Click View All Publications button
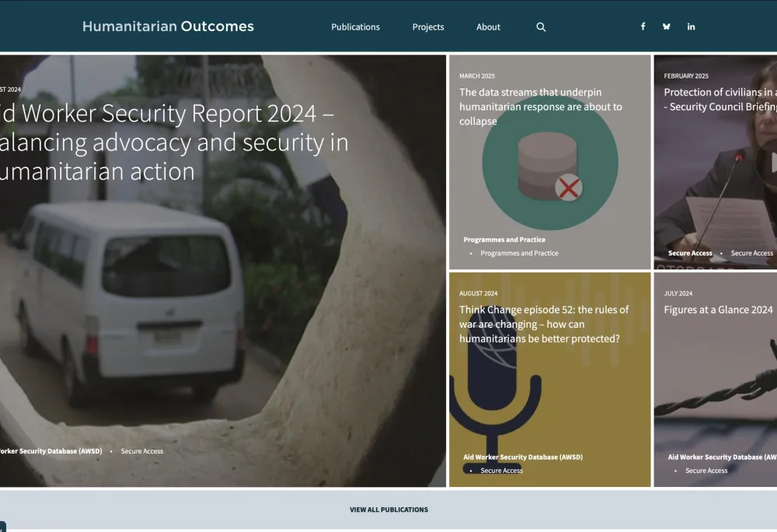The height and width of the screenshot is (532, 777). [x=388, y=509]
